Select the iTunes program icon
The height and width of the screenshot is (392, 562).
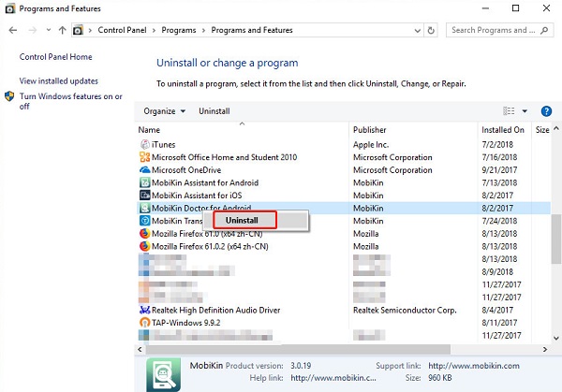pyautogui.click(x=144, y=145)
